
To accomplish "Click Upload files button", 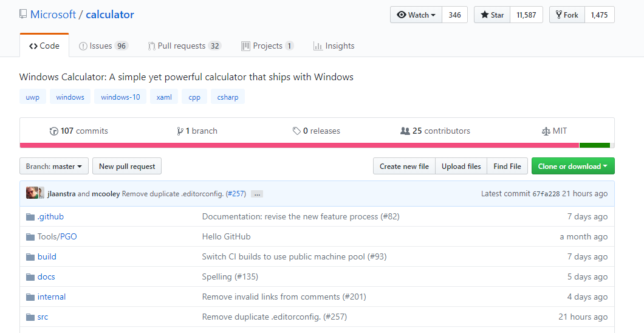I will 461,166.
